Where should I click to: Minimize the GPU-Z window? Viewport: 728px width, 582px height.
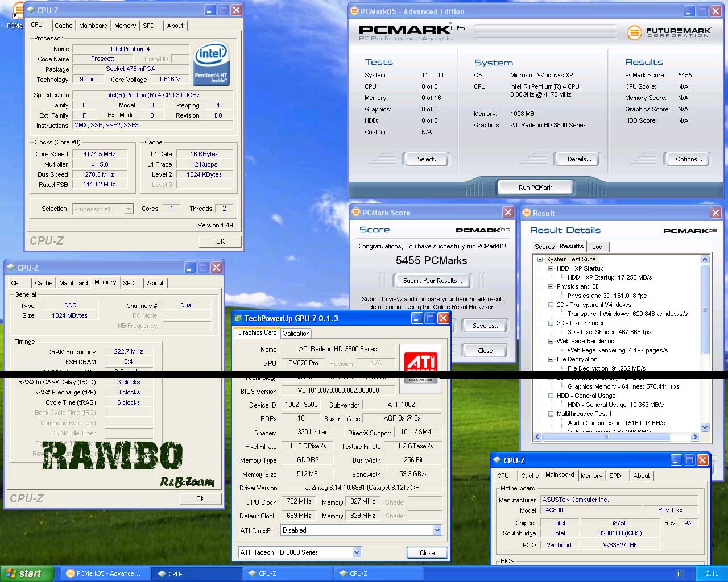pos(417,318)
